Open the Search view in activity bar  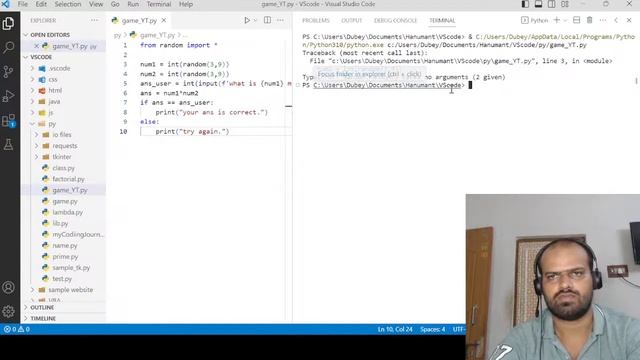8,47
